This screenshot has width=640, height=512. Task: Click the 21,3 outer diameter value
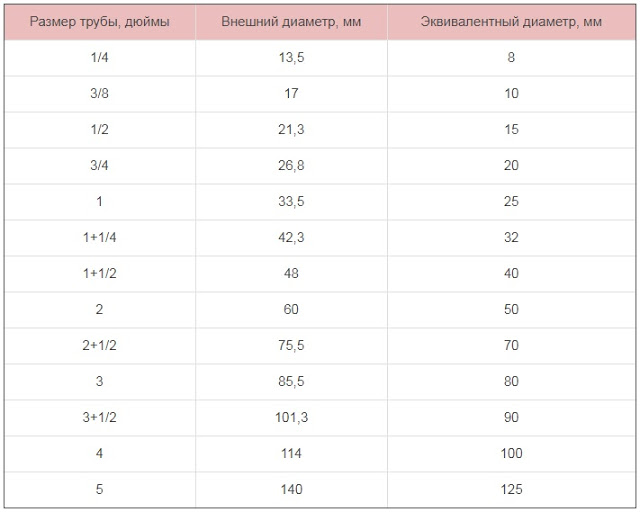click(291, 130)
